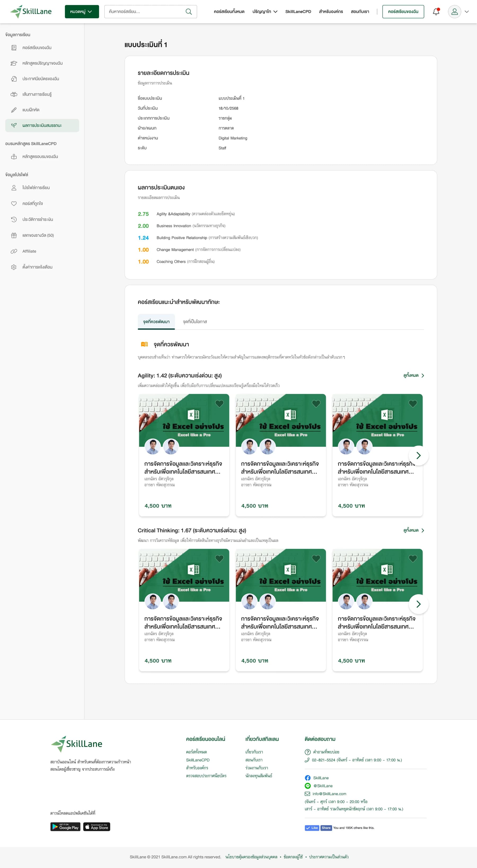Viewport: 477px width, 868px height.
Task: Expand the ปริญญาโท menu dropdown
Action: (265, 11)
